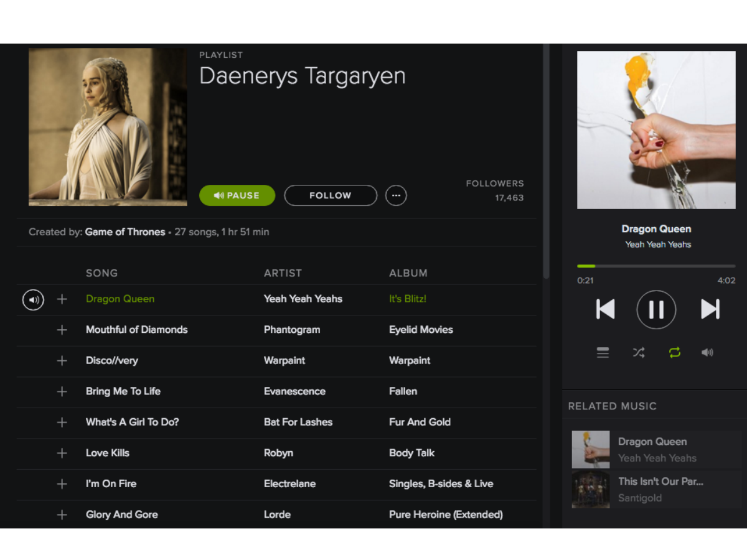Click Dragon Queen title in now-playing panel
Viewport: 747px width, 560px height.
656,229
